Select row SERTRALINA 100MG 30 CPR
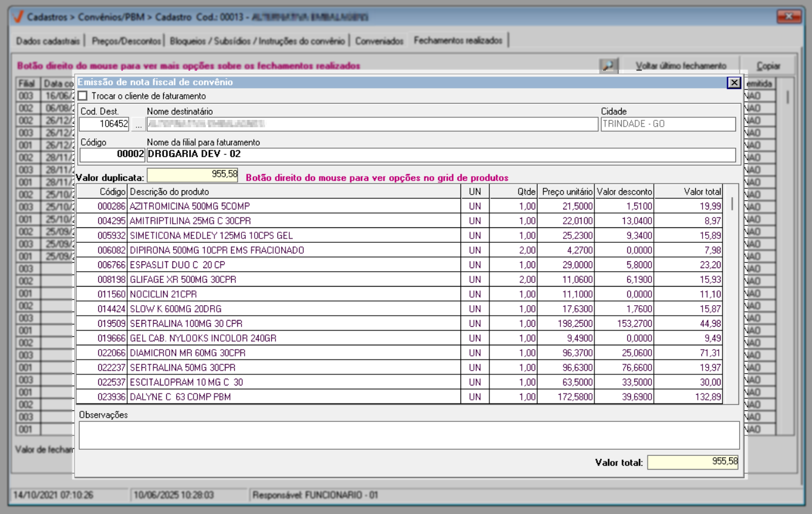The width and height of the screenshot is (812, 514). tap(400, 323)
